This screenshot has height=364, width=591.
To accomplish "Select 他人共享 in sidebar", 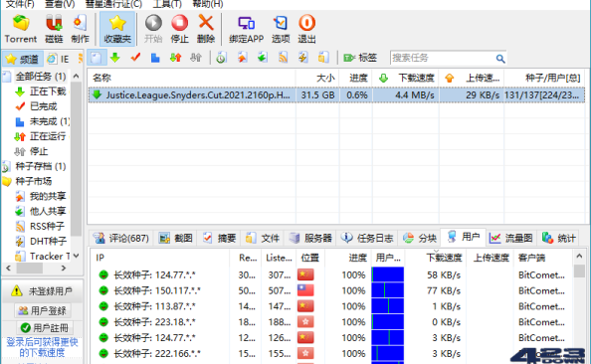I will (48, 212).
